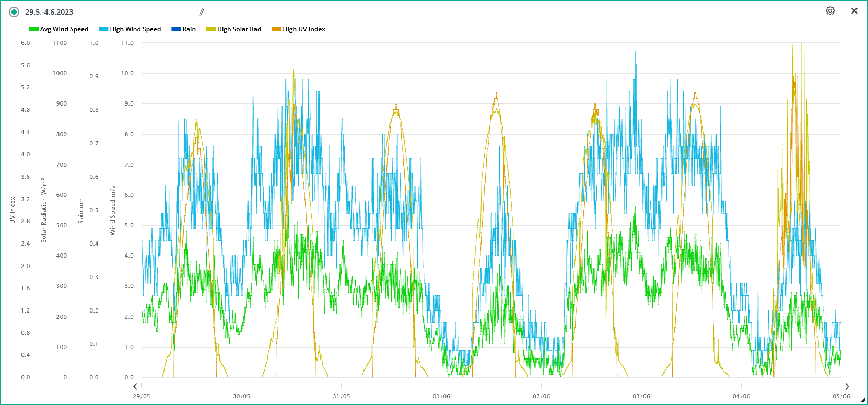868x405 pixels.
Task: Go to previous period with left arrow
Action: [135, 387]
